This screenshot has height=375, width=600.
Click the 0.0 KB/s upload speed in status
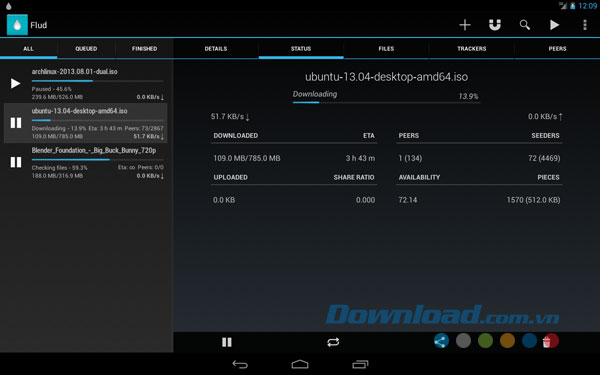[545, 116]
